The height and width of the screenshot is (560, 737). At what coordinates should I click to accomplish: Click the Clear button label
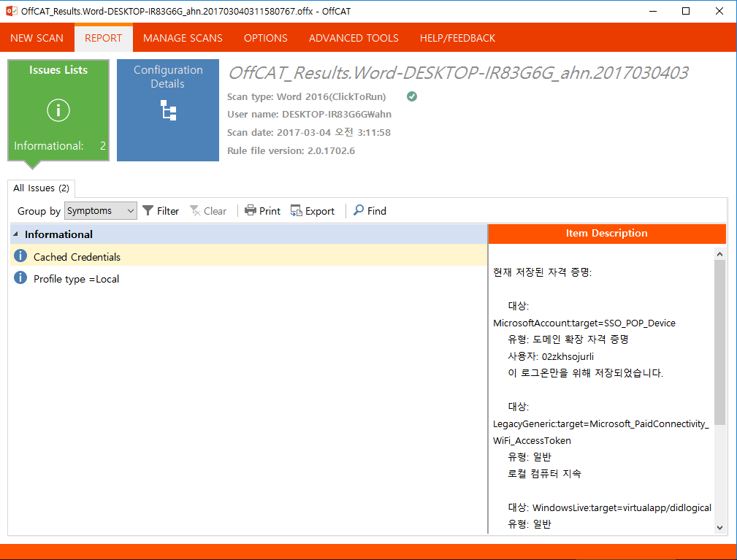click(x=215, y=211)
